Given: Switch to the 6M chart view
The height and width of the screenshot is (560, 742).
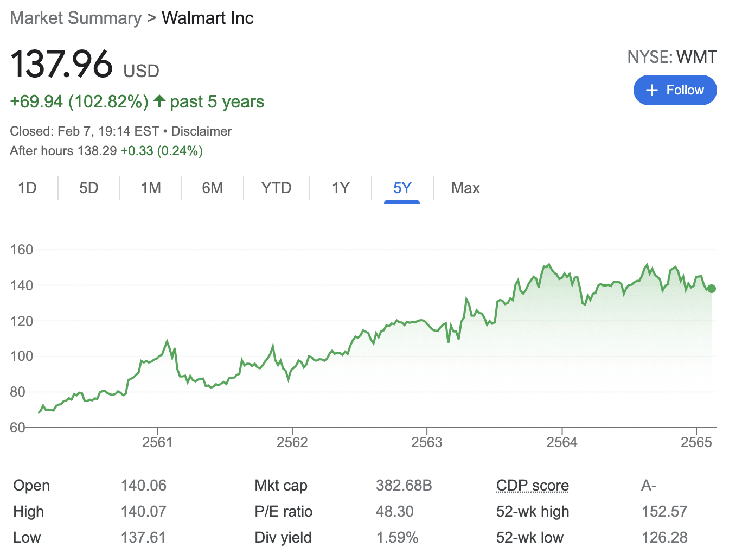Looking at the screenshot, I should click(x=212, y=188).
